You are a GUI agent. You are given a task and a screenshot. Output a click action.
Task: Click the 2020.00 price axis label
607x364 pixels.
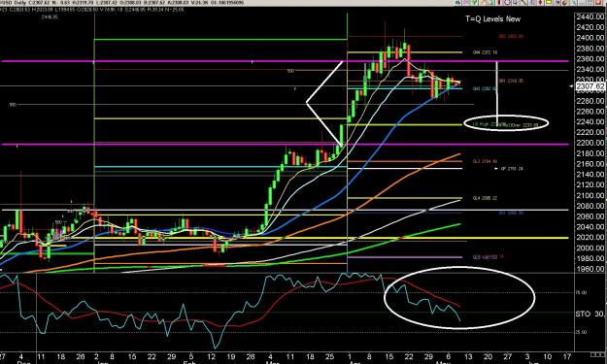tap(590, 237)
